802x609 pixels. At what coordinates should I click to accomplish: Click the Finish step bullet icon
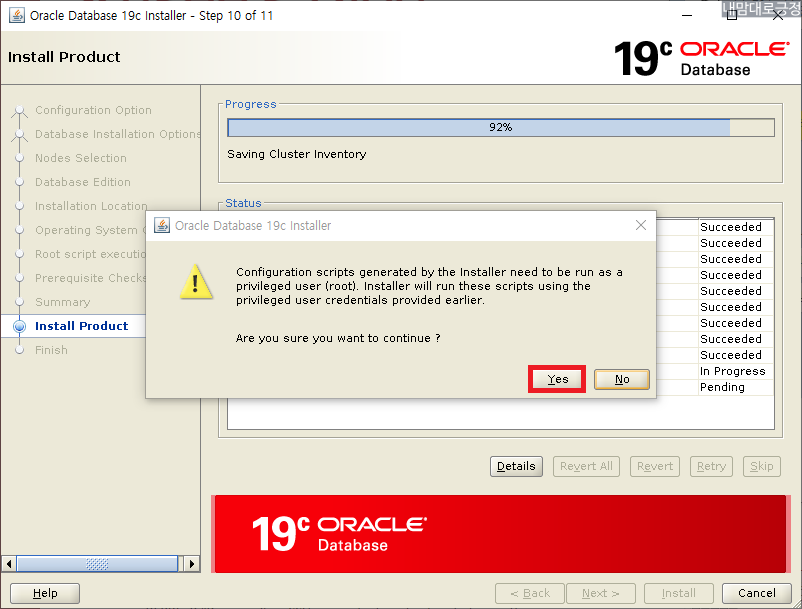click(x=19, y=350)
